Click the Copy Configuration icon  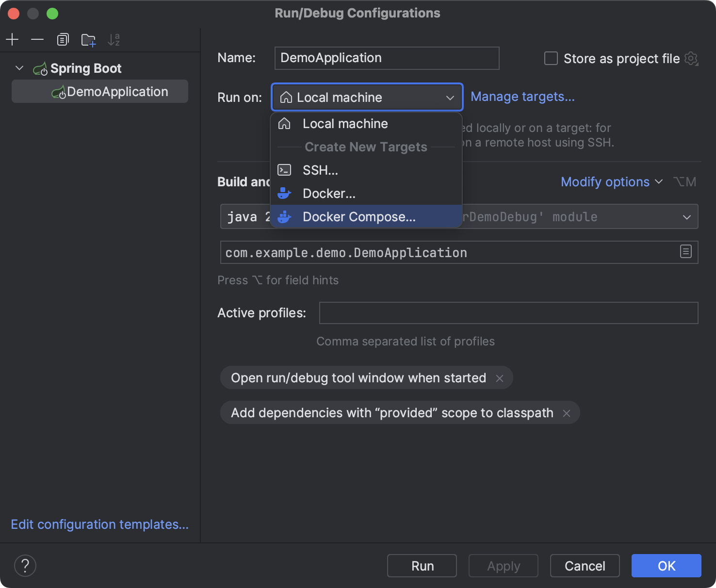tap(63, 40)
